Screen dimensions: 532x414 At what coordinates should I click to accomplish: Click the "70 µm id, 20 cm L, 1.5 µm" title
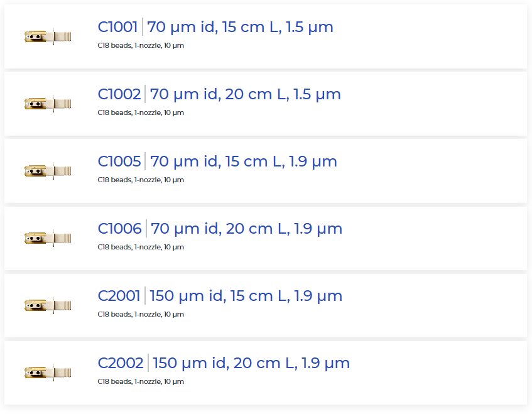click(x=246, y=94)
